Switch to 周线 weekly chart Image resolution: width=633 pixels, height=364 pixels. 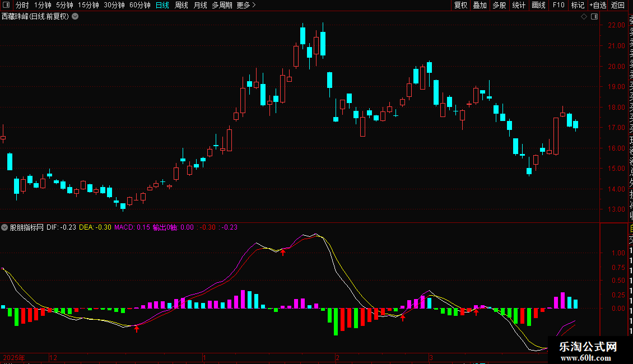coord(181,5)
